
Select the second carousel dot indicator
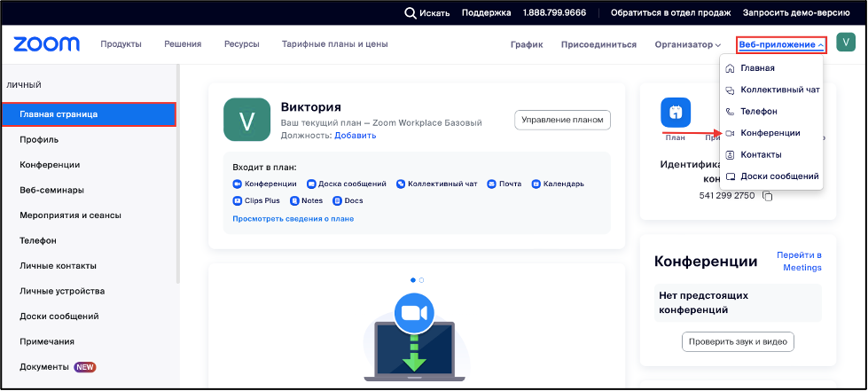point(421,280)
